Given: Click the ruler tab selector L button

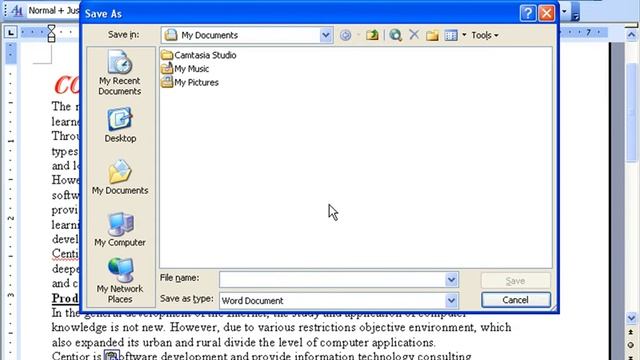Looking at the screenshot, I should click(x=11, y=32).
